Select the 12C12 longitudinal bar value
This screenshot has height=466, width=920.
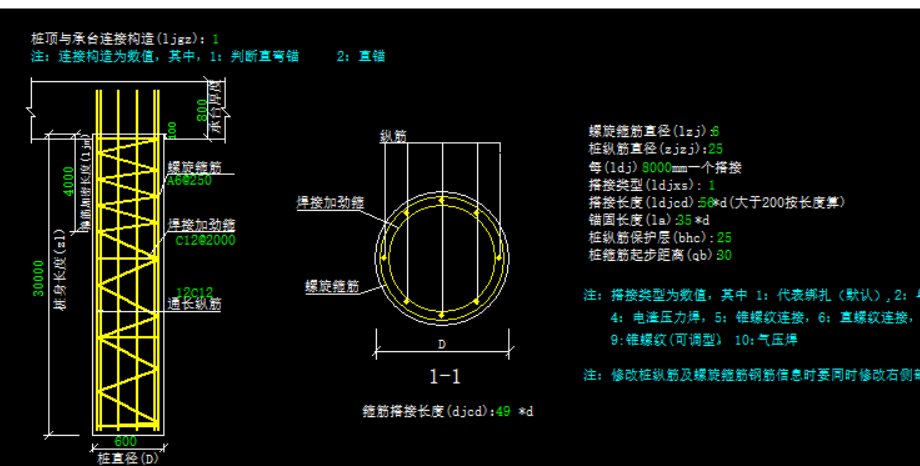pos(195,292)
